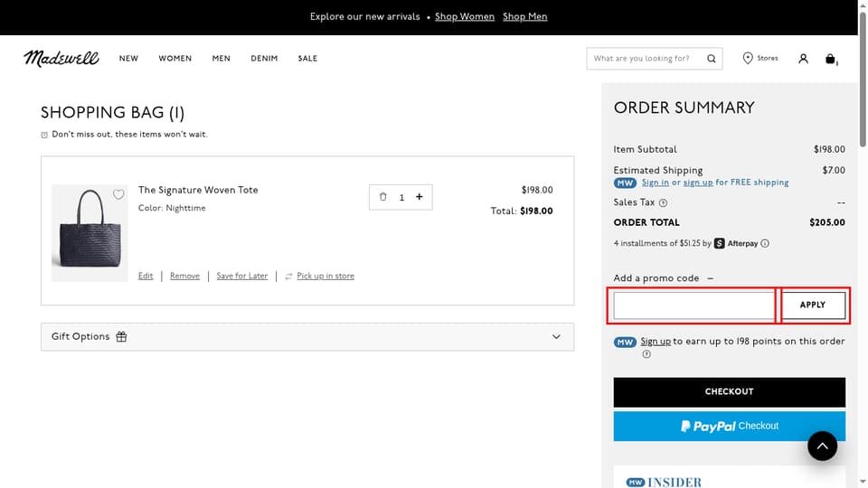Follow the Shop Men banner link
The image size is (868, 488).
pyautogui.click(x=524, y=16)
